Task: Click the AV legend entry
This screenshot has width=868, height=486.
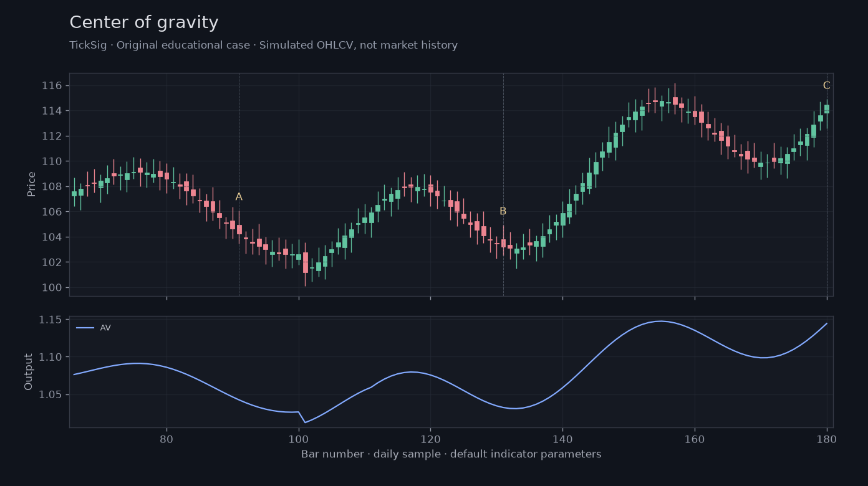Action: [x=94, y=328]
